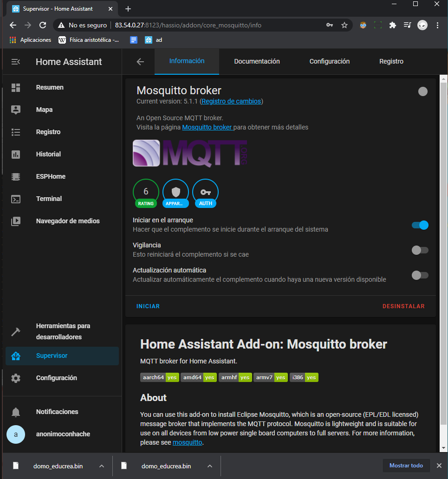448x479 pixels.
Task: Open Aplicaciones bookmark
Action: (x=31, y=40)
